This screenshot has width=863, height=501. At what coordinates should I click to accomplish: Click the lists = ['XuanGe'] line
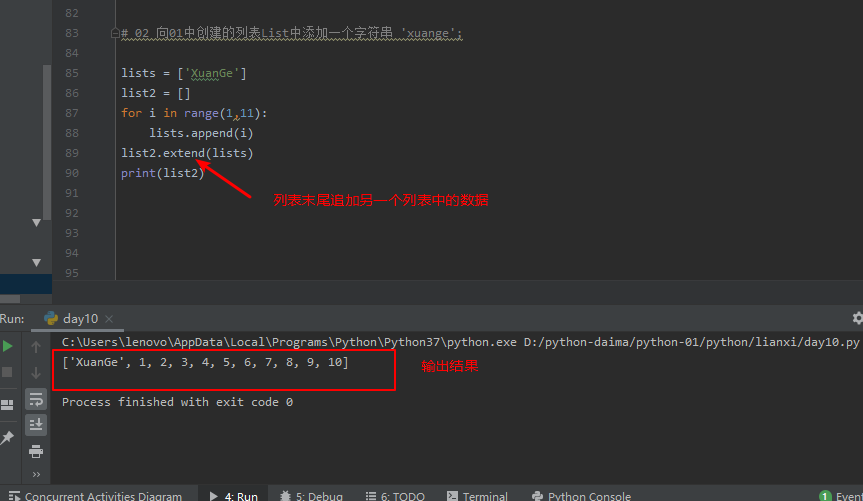[184, 73]
